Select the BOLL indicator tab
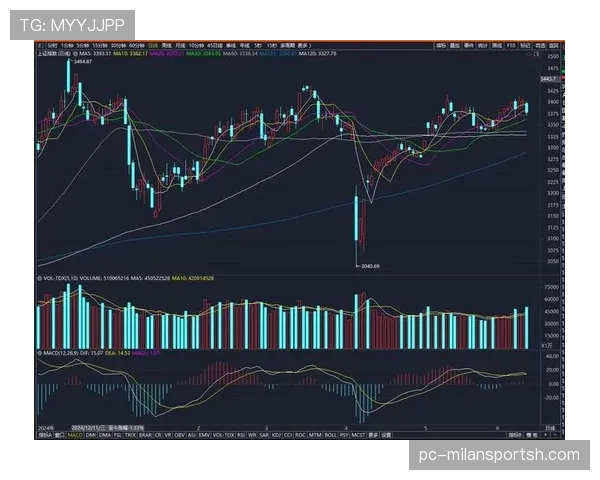Screen dimensions: 600x480 [330, 436]
